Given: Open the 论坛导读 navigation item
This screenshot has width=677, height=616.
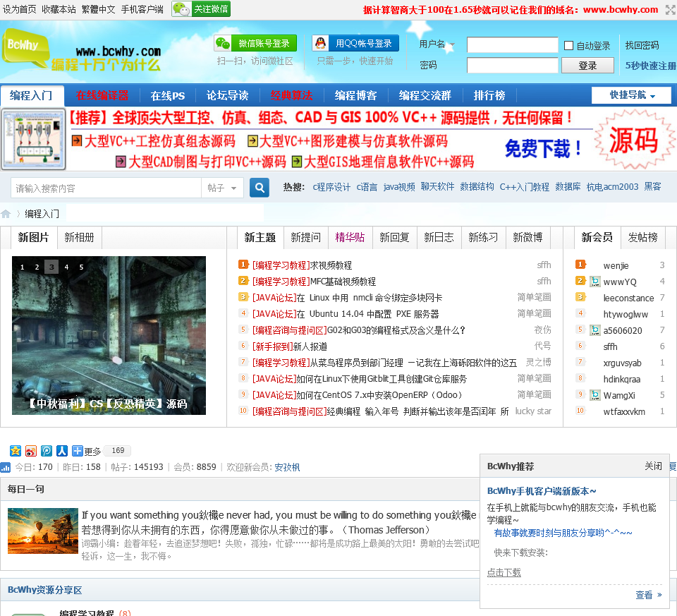Looking at the screenshot, I should click(227, 95).
